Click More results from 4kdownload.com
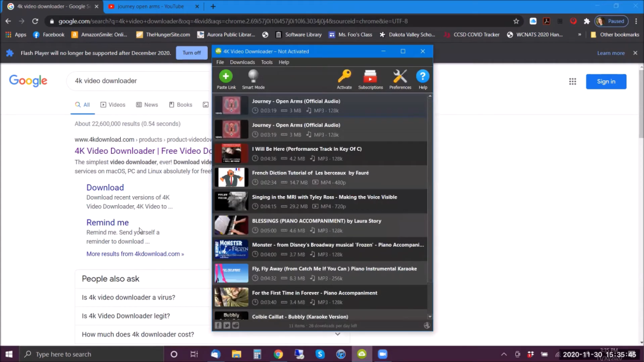The height and width of the screenshot is (362, 644). pos(135,254)
